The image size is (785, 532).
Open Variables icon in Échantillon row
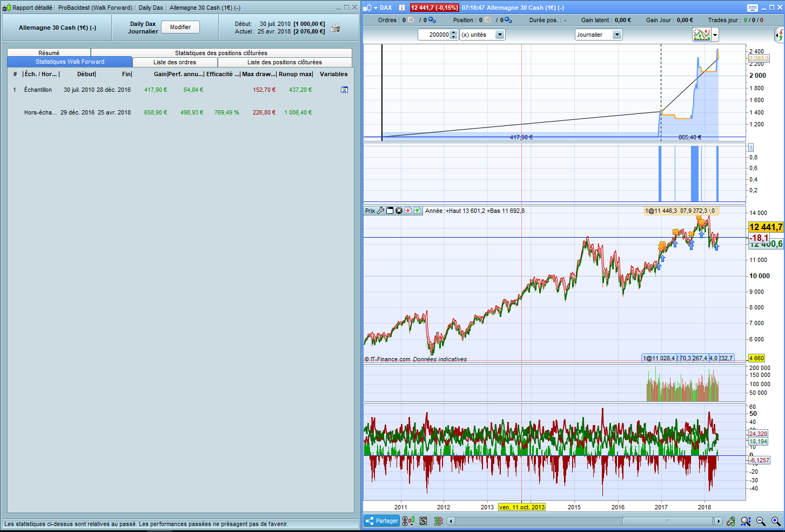click(344, 90)
